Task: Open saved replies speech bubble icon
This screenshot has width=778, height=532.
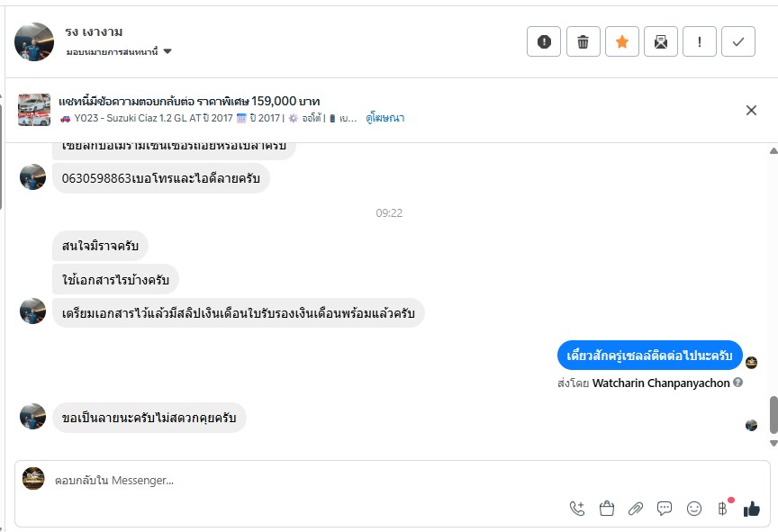Action: tap(665, 509)
